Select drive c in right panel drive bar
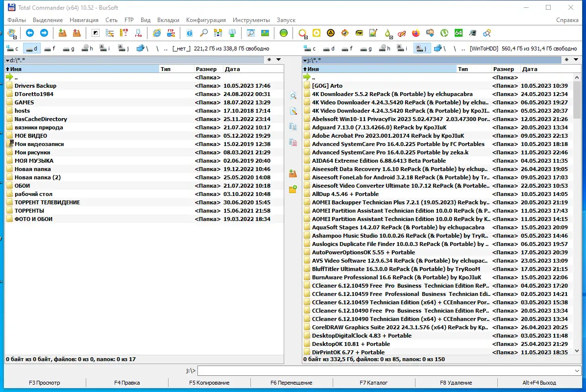Viewport: 586px width, 392px height. [x=310, y=48]
